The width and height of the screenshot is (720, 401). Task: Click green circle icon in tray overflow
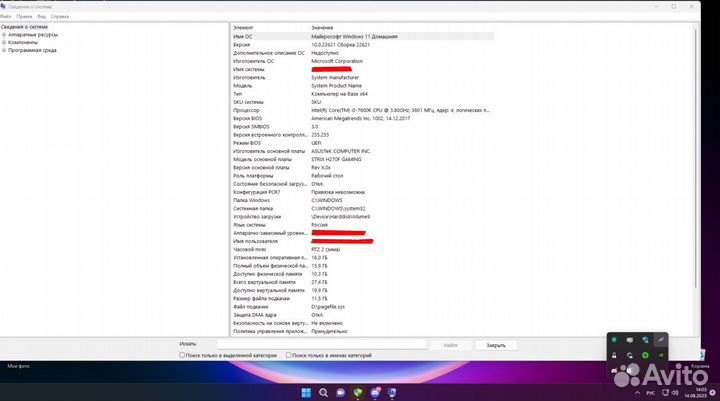(645, 355)
